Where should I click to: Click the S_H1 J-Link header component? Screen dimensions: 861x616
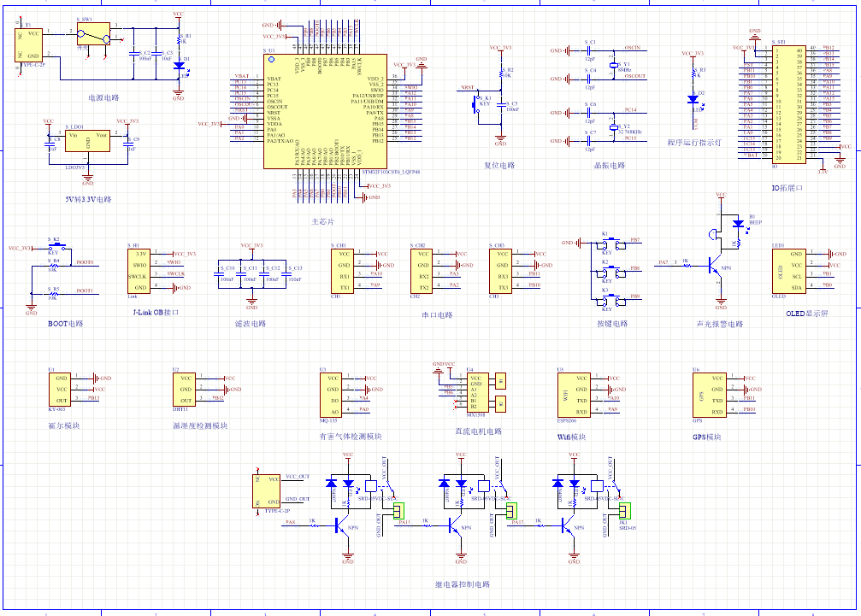(x=139, y=271)
